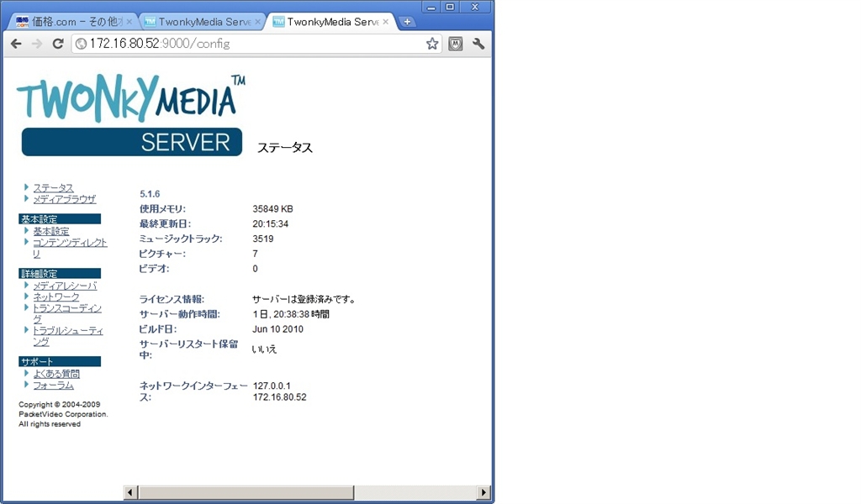Maximize the browser window
861x504 pixels.
(x=450, y=7)
